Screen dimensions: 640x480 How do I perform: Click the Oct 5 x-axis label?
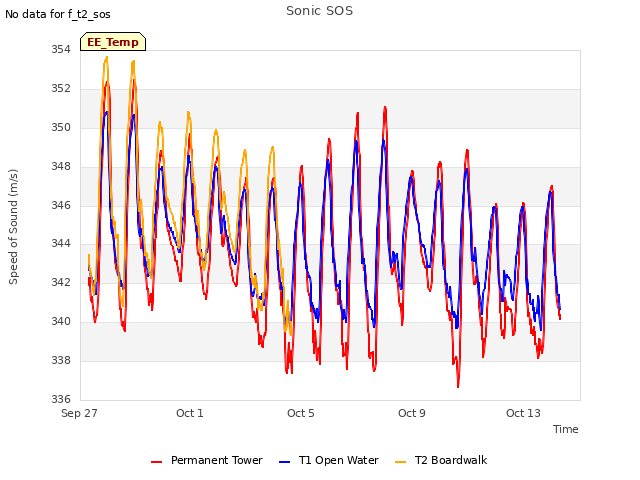[301, 413]
